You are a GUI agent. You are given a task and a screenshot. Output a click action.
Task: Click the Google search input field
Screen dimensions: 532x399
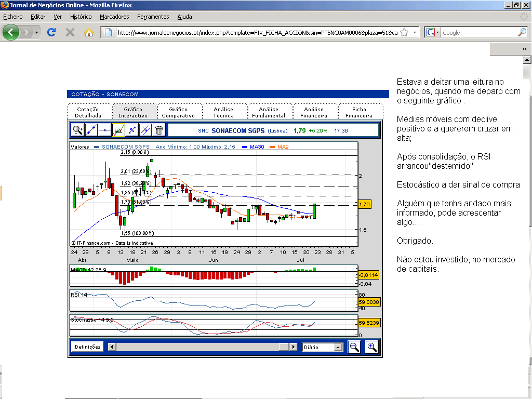(479, 33)
